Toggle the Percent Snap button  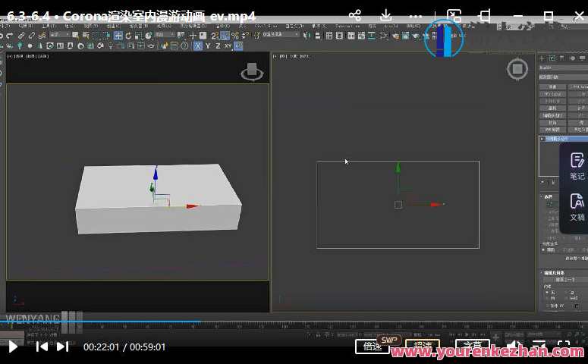click(x=235, y=36)
